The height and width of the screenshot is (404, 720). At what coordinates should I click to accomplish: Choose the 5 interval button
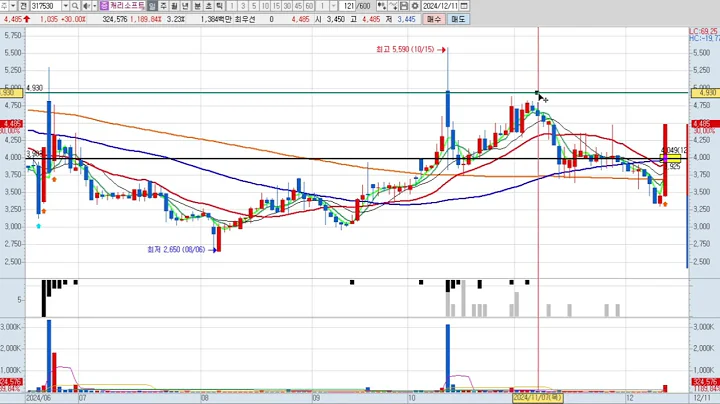[254, 6]
